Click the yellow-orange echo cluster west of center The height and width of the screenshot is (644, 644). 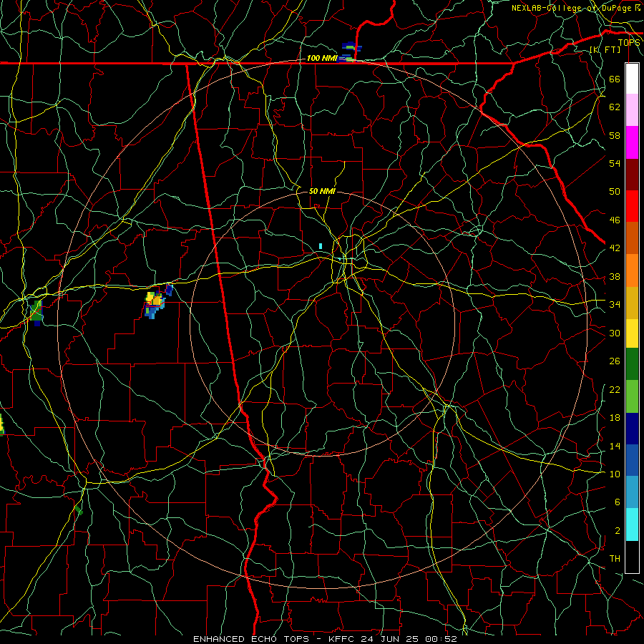(x=155, y=304)
